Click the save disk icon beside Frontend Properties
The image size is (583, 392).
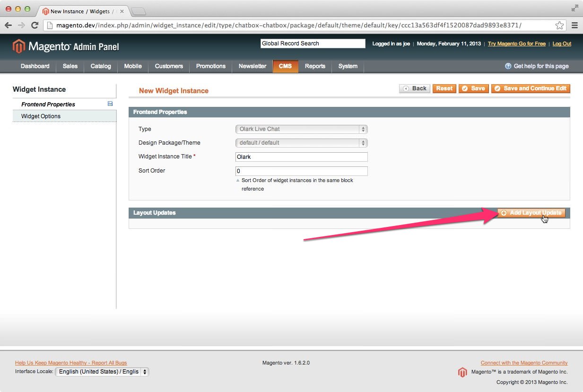click(110, 104)
